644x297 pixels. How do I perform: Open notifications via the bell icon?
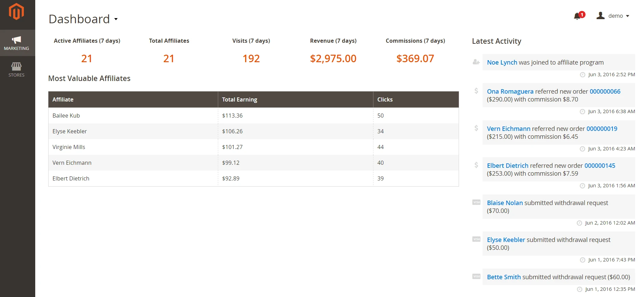[578, 16]
